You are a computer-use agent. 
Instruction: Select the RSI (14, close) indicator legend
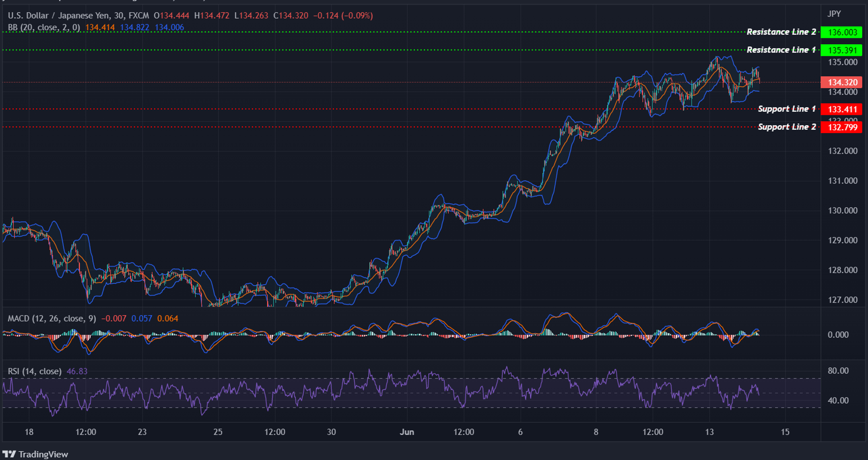click(x=34, y=371)
